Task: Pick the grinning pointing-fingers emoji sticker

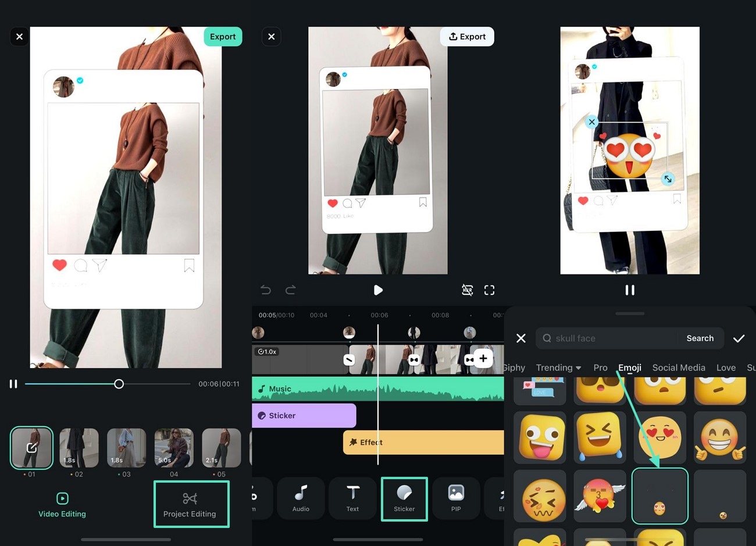Action: [720, 437]
